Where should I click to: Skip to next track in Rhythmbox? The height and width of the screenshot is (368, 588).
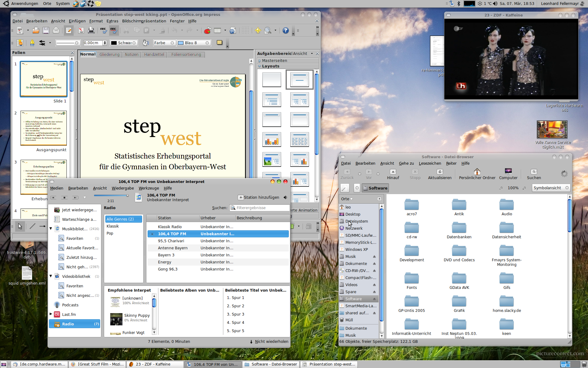[75, 197]
